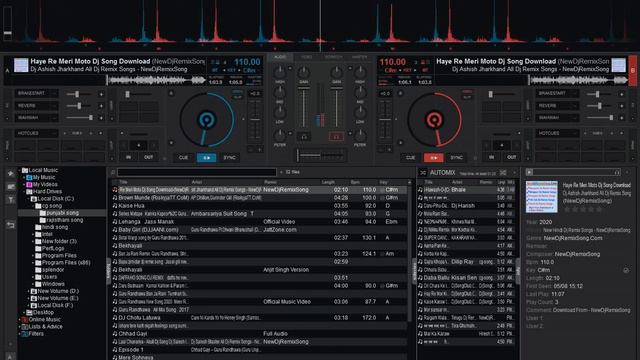
Task: Click the My Music folder icon
Action: click(29, 178)
